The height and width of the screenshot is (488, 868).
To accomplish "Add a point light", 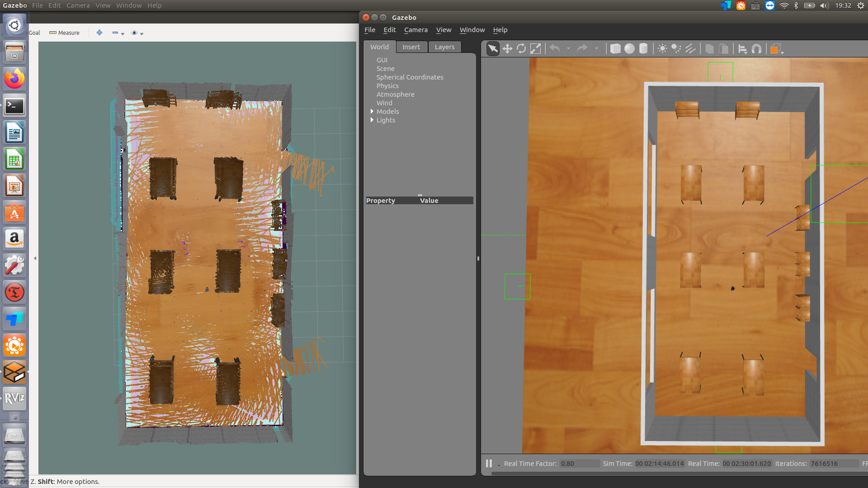I will click(x=662, y=49).
